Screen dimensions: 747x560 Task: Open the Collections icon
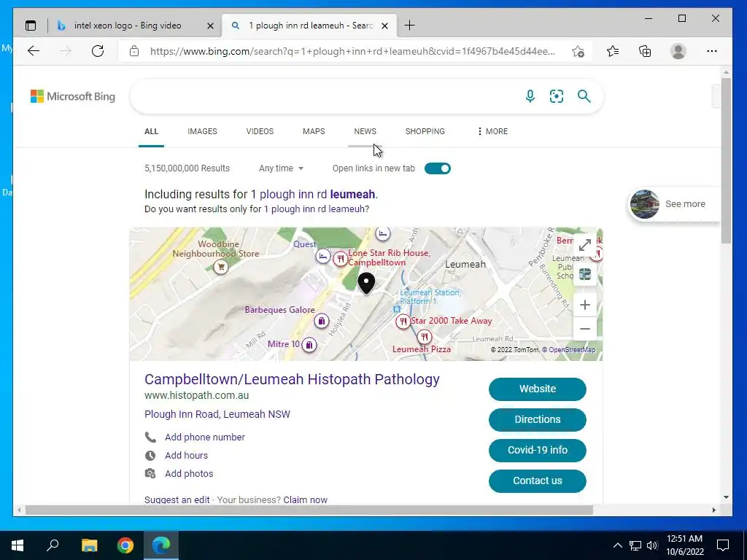click(x=645, y=51)
